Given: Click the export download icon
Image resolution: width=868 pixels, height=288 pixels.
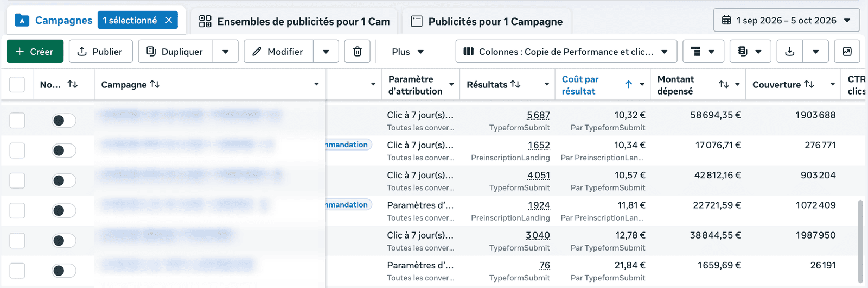Looking at the screenshot, I should click(x=790, y=51).
